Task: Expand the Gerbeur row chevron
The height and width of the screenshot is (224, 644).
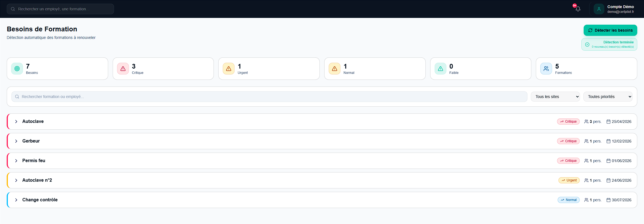Action: tap(16, 141)
